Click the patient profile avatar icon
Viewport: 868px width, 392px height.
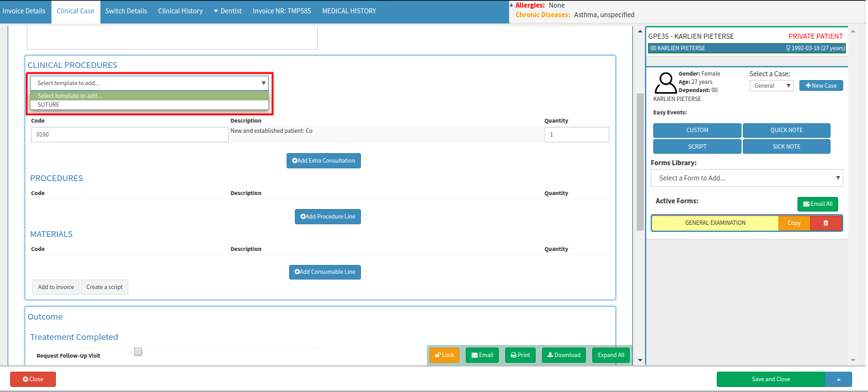pyautogui.click(x=666, y=83)
